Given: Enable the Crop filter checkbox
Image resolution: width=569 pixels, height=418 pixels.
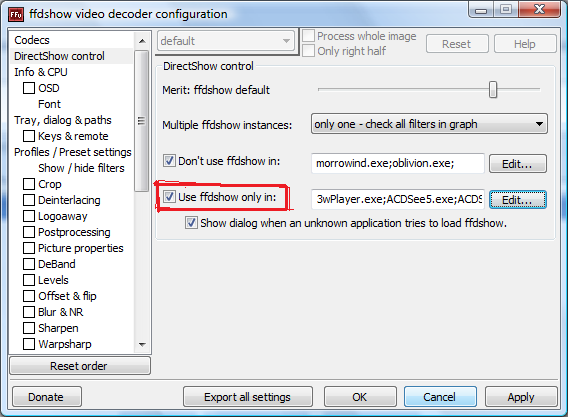Looking at the screenshot, I should [x=29, y=184].
